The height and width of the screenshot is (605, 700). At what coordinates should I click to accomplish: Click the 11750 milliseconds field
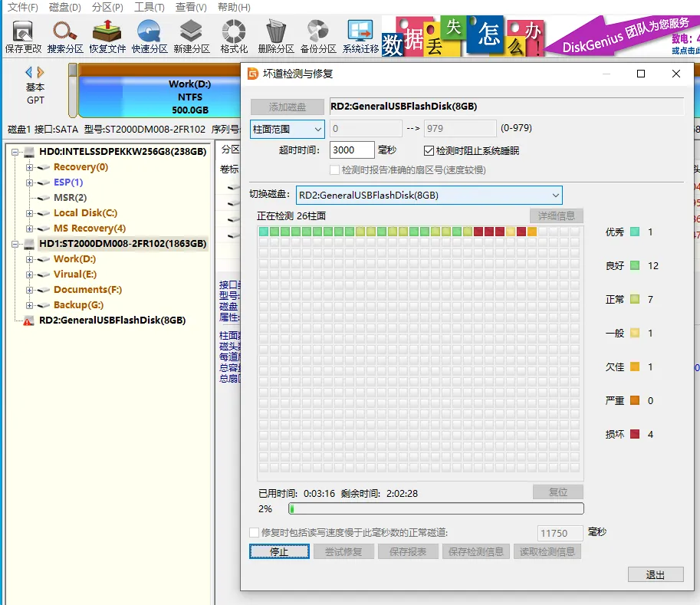click(560, 533)
